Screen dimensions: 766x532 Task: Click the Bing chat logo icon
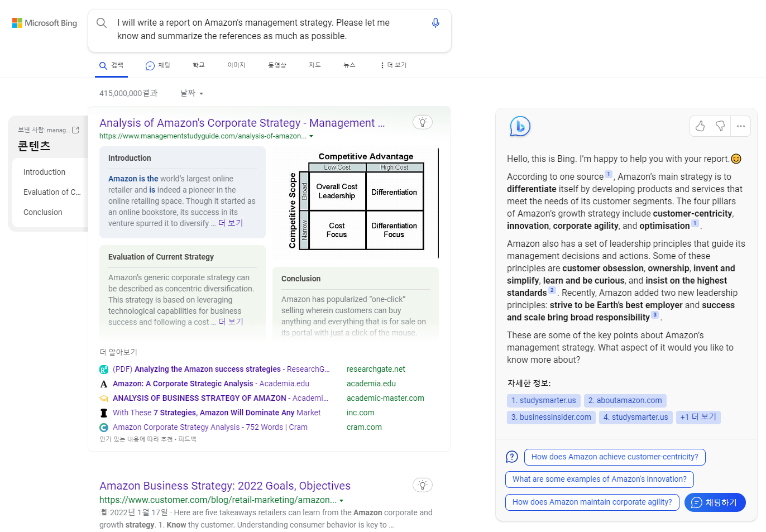(x=520, y=127)
